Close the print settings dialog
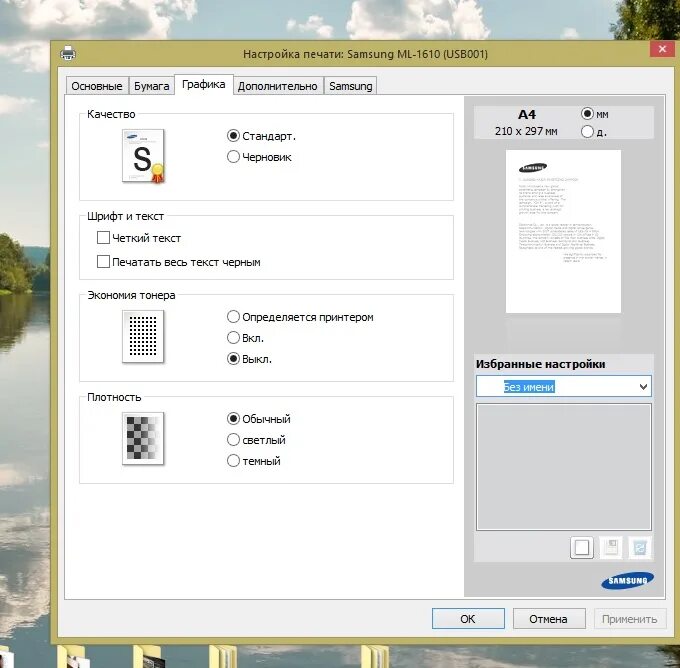680x668 pixels. (662, 49)
